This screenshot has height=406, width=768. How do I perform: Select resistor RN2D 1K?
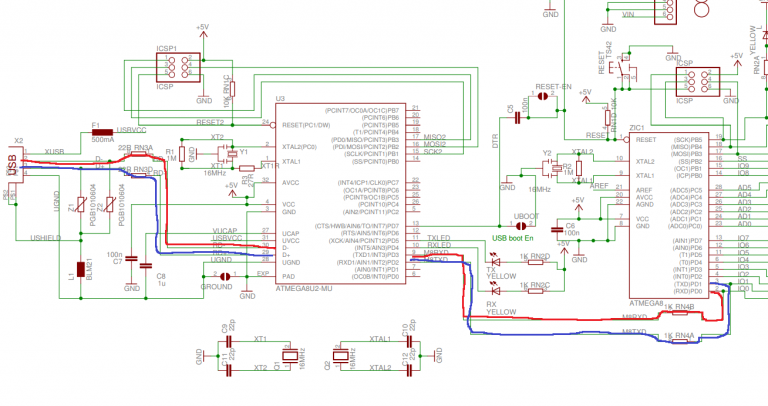click(535, 263)
